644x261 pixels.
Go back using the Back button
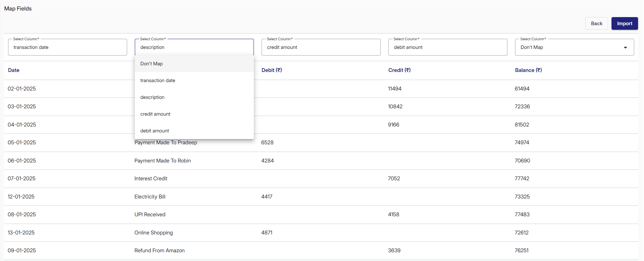click(x=597, y=23)
